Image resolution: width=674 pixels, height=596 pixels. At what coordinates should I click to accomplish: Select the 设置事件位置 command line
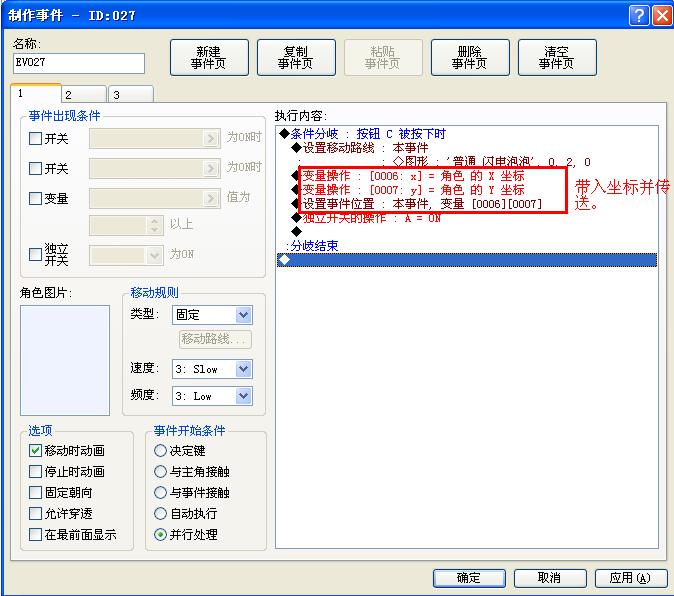point(417,204)
